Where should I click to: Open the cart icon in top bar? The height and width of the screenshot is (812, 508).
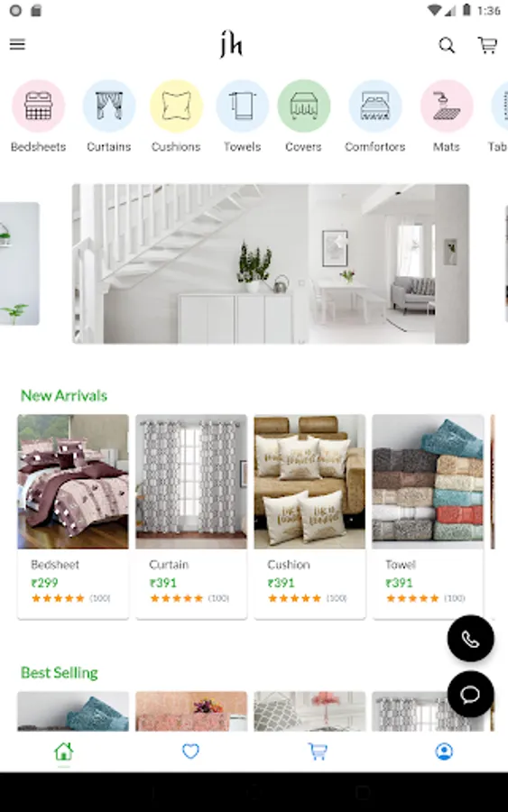coord(487,45)
